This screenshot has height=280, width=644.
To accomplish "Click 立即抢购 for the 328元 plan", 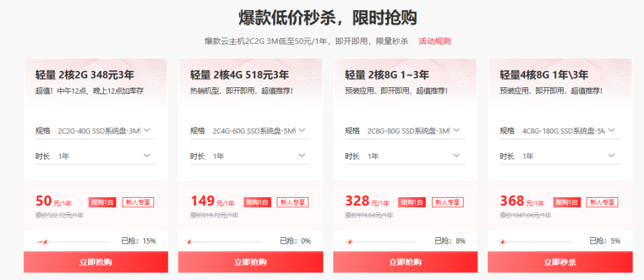I will pyautogui.click(x=406, y=262).
